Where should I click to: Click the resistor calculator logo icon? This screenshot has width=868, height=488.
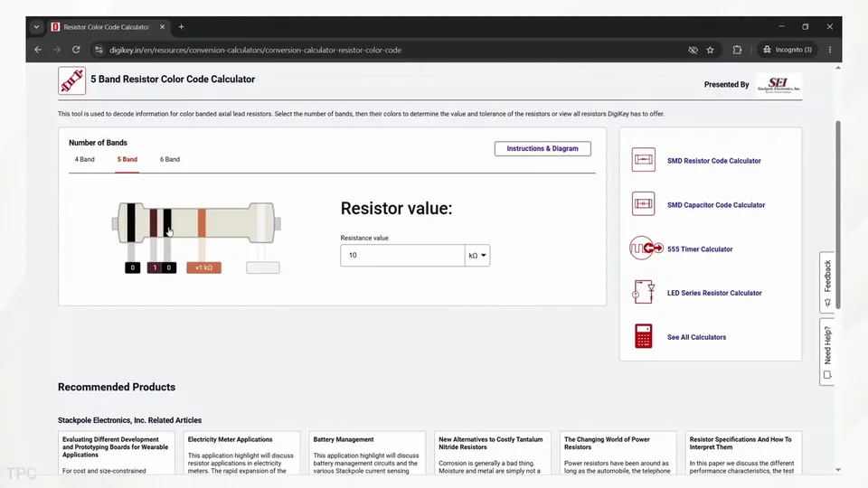(x=72, y=80)
